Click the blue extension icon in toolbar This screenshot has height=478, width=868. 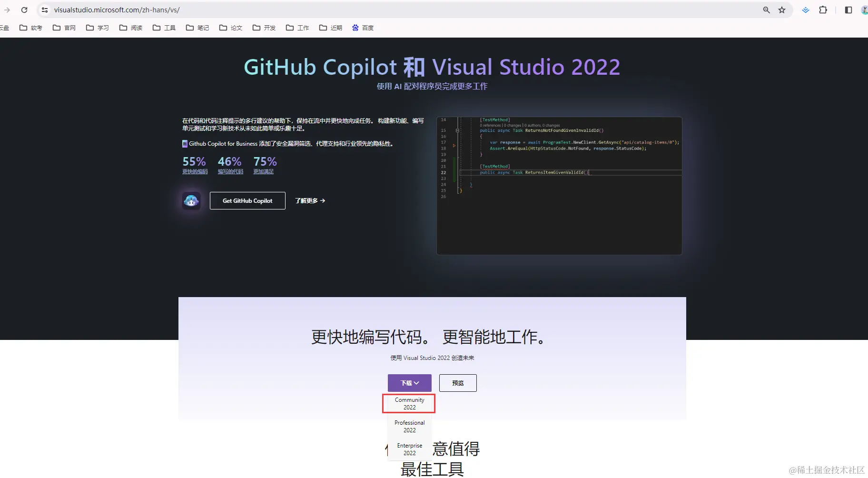[x=806, y=10]
